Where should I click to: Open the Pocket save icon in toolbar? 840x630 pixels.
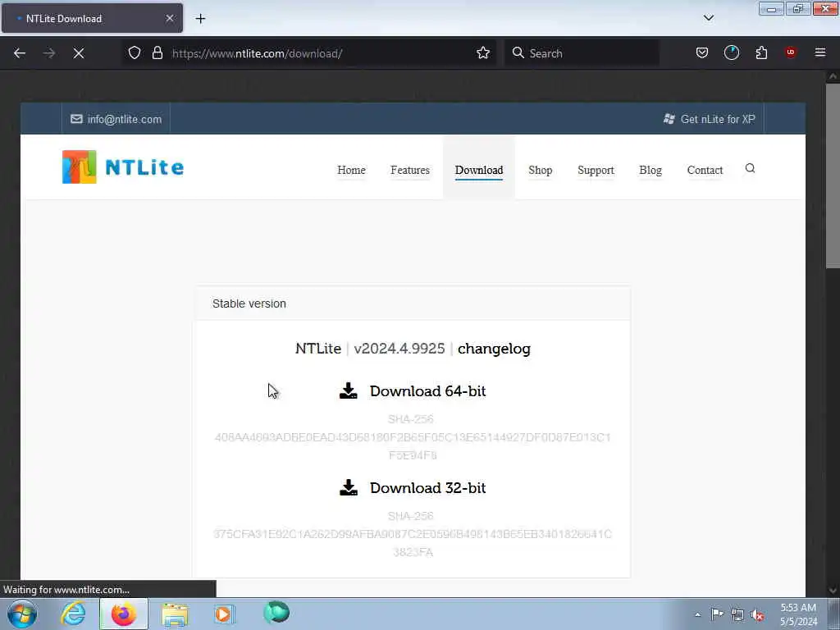pyautogui.click(x=702, y=52)
